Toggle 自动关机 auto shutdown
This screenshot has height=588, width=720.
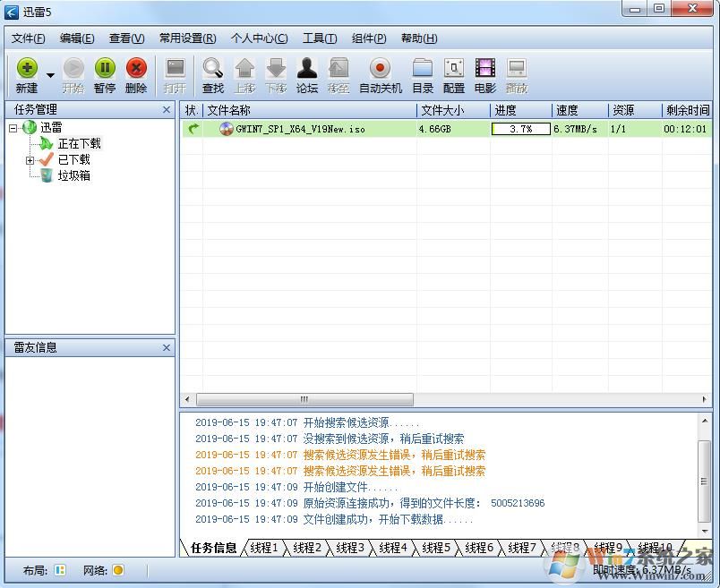[x=381, y=75]
